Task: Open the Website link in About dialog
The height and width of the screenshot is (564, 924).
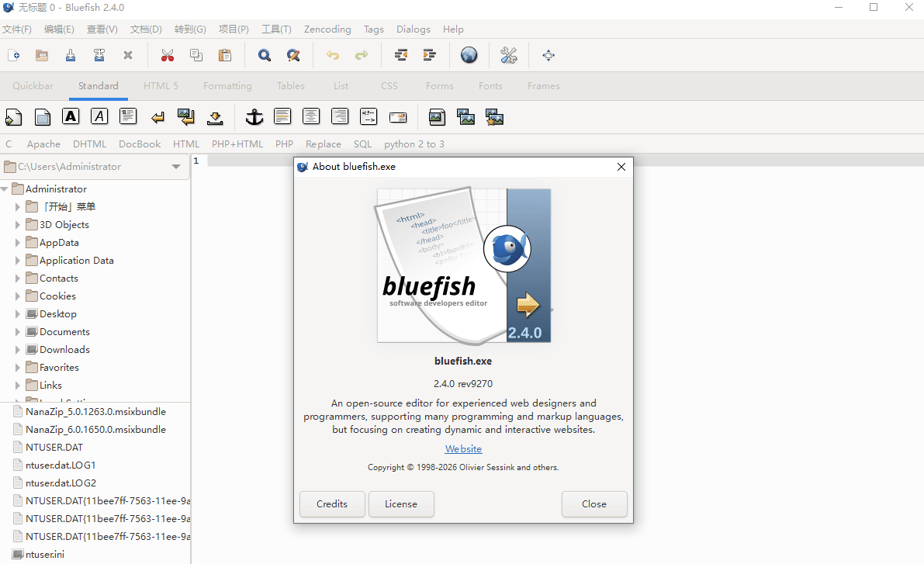Action: pos(463,449)
